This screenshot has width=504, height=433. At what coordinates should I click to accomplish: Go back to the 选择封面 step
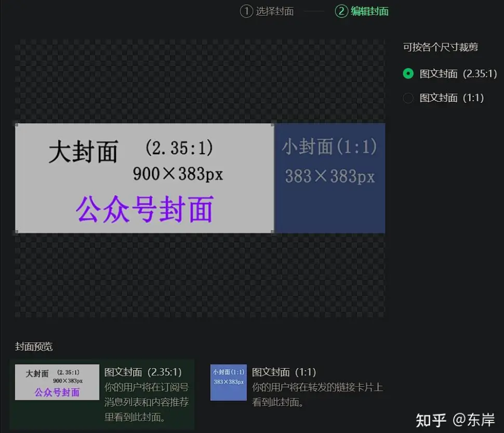[x=274, y=11]
